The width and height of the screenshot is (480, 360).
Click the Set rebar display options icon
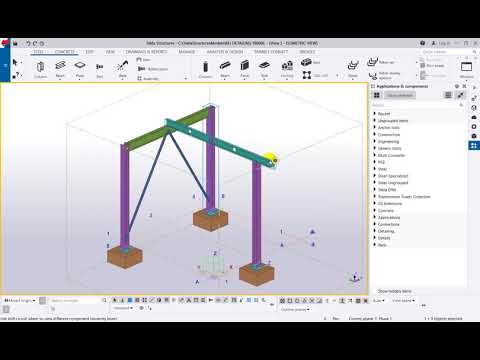[373, 76]
